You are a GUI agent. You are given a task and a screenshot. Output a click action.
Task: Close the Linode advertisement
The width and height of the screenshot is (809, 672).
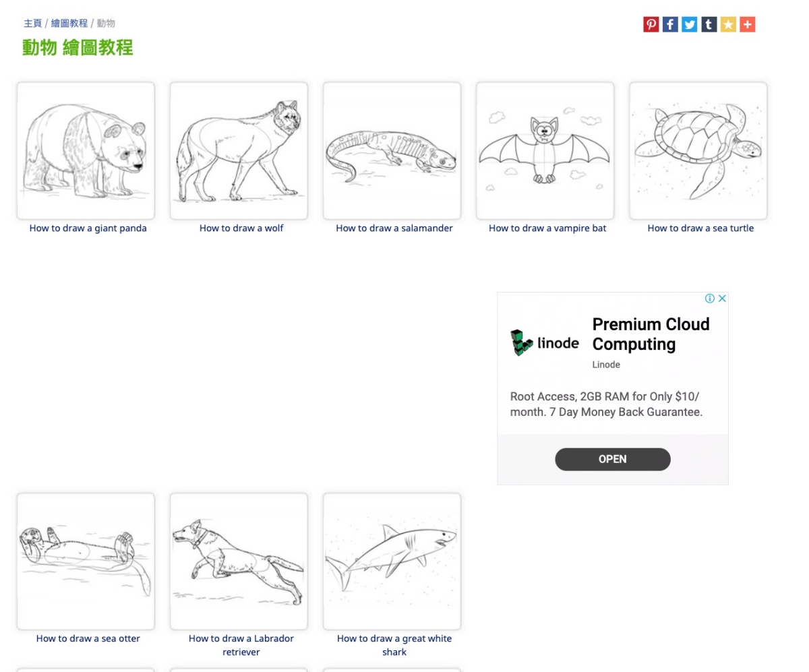pyautogui.click(x=721, y=299)
